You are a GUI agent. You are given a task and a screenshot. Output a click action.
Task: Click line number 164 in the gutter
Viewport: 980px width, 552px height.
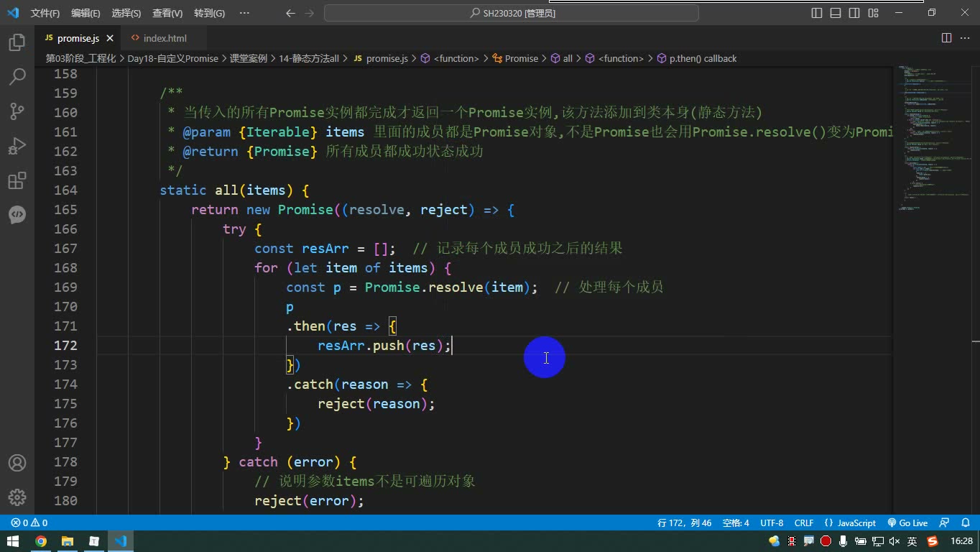[65, 190]
